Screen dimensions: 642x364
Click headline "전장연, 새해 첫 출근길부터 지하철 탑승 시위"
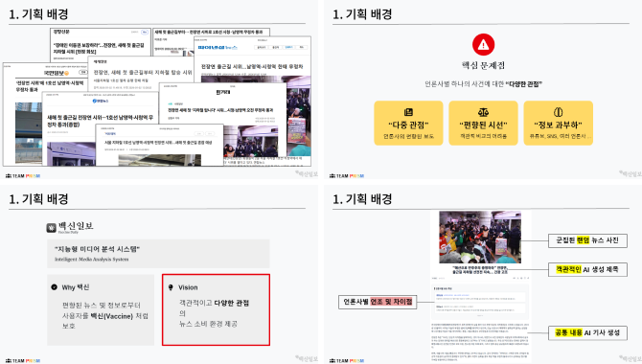(x=143, y=72)
